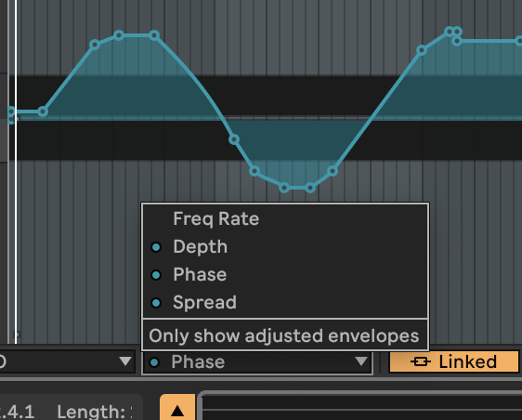The image size is (522, 420).
Task: Select breakpoint on the downward curve midpoint
Action: coord(234,139)
